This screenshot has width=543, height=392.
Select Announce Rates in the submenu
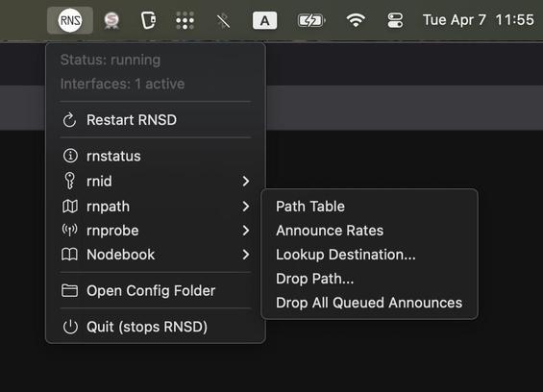369,231
